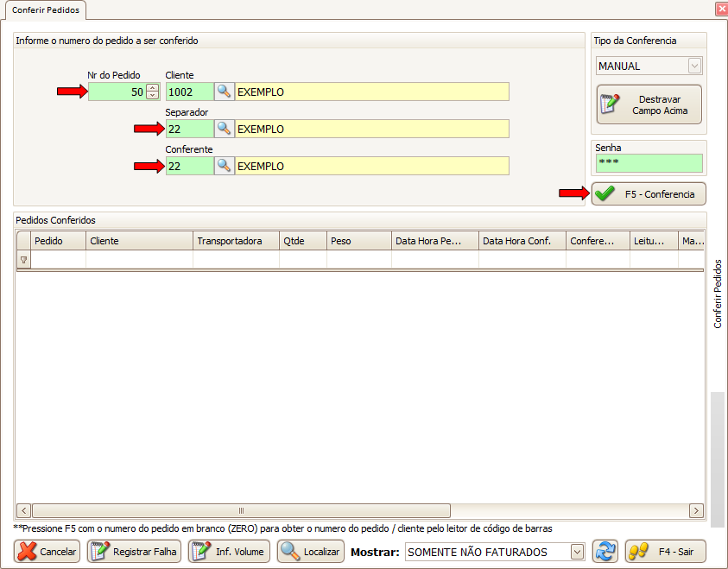Click the Cancelar button
This screenshot has height=569, width=728.
click(x=47, y=552)
